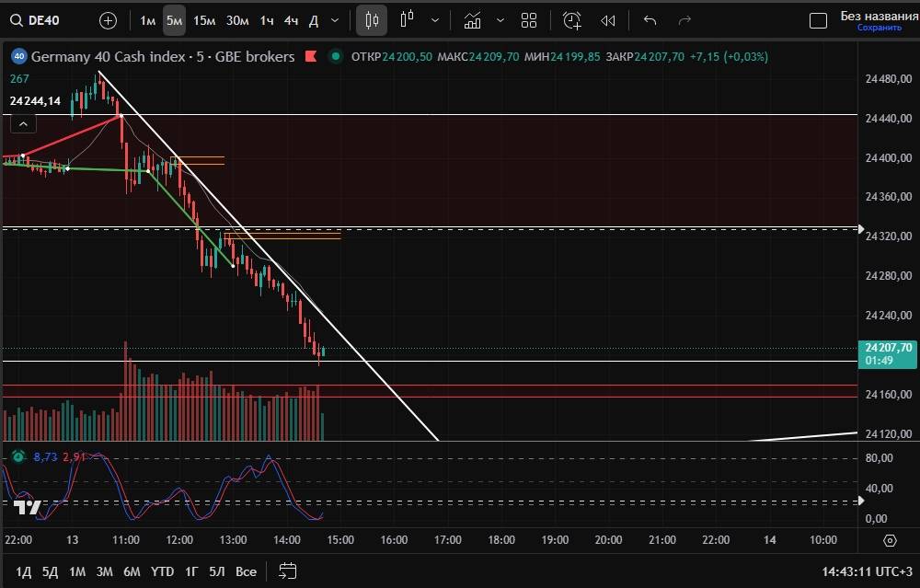The width and height of the screenshot is (920, 588).
Task: Start bar replay with rewind icon
Action: click(608, 20)
